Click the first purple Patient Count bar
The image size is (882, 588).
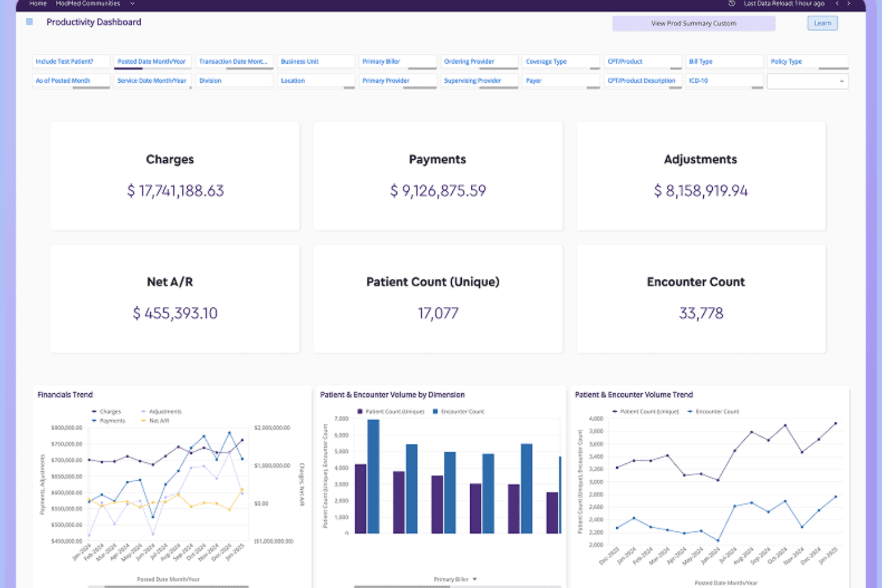[361, 499]
